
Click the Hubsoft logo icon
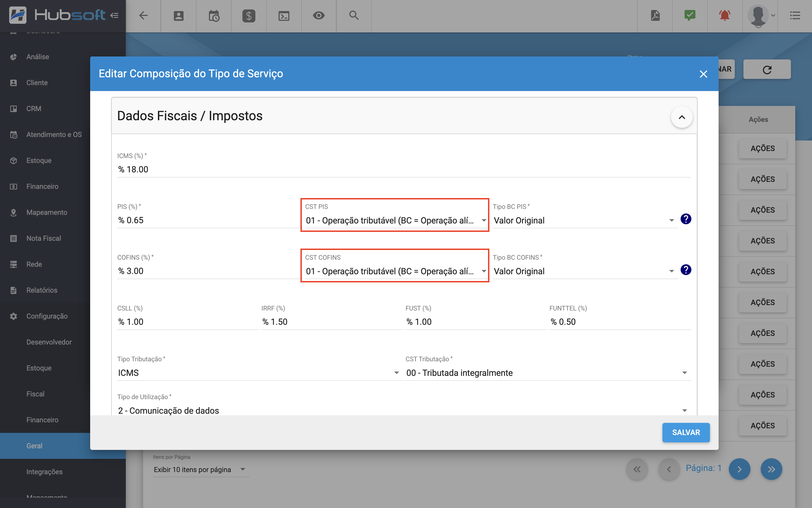(18, 15)
